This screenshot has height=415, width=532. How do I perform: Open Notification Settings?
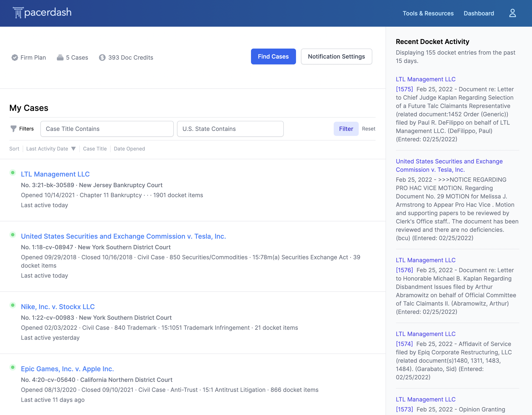(x=336, y=56)
